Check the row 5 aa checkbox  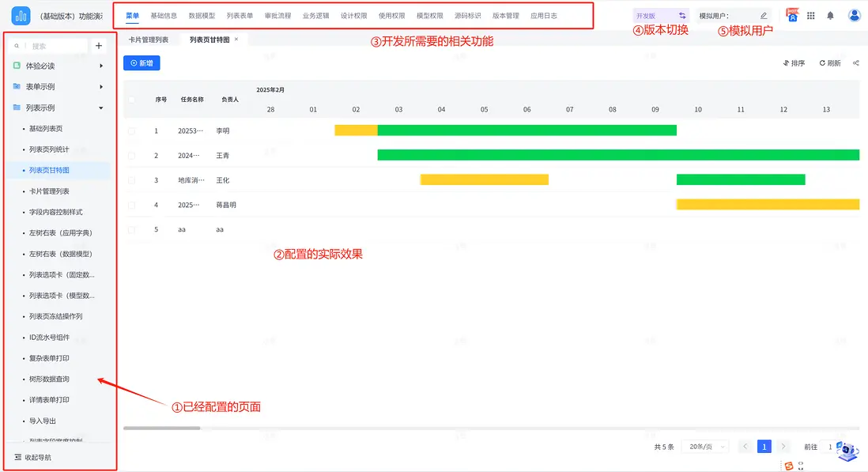tap(131, 229)
